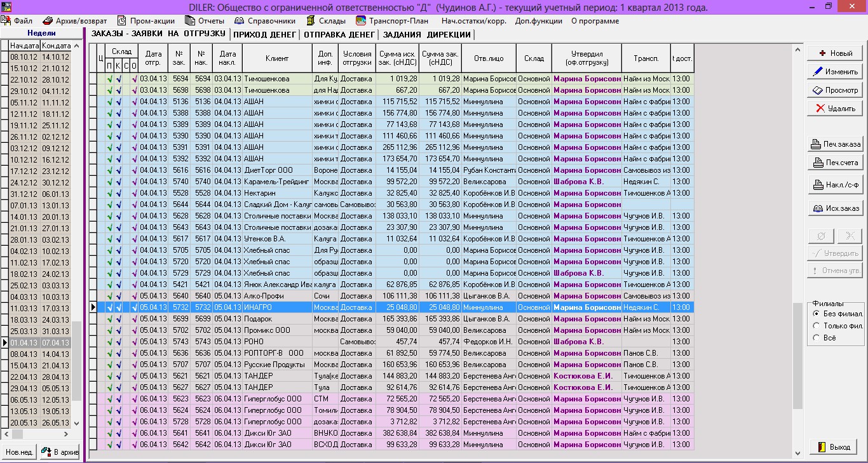Switch to the ПРИХОД ДЕНЕГ tab
868x463 pixels.
click(264, 34)
